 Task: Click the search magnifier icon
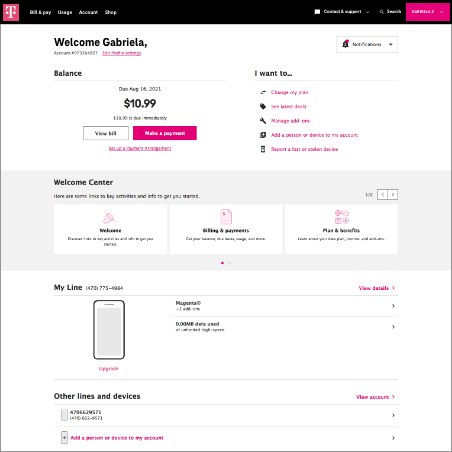point(382,12)
